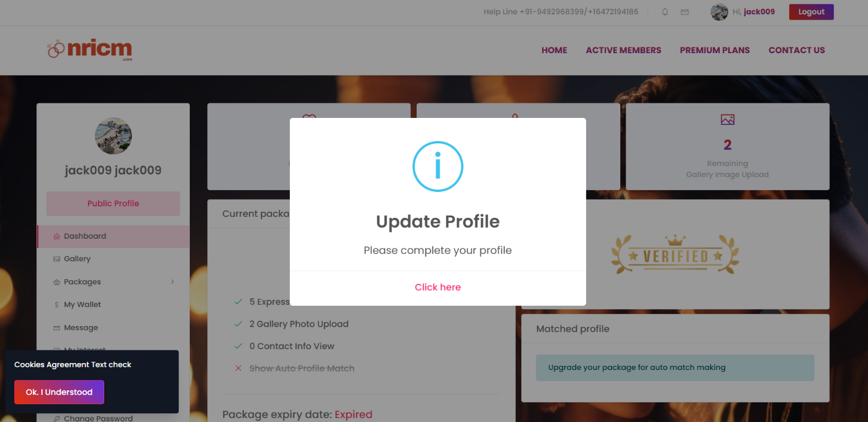
Task: Click the Remaining Gallery Image Upload icon
Action: point(727,120)
